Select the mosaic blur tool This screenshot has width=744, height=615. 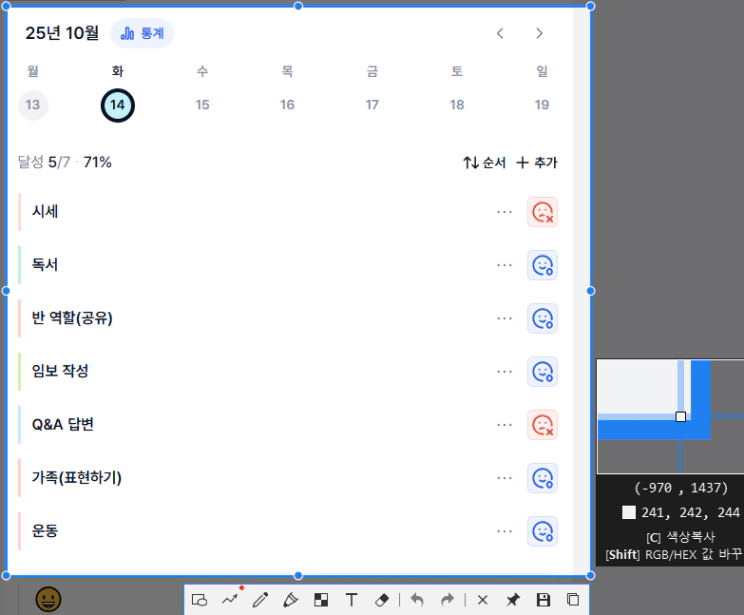(x=321, y=600)
